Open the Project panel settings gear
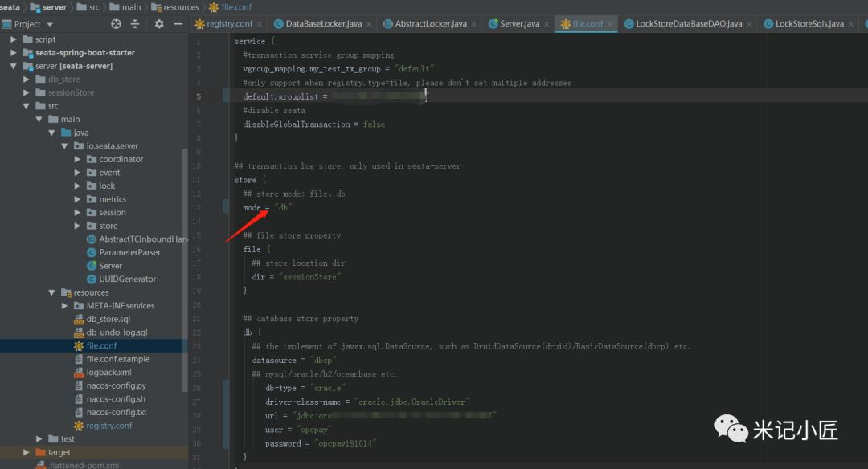 [159, 24]
